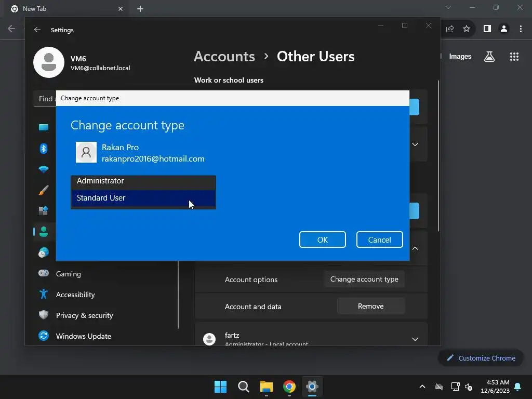Click fartz account avatar icon
Viewport: 532px width, 399px height.
point(209,339)
